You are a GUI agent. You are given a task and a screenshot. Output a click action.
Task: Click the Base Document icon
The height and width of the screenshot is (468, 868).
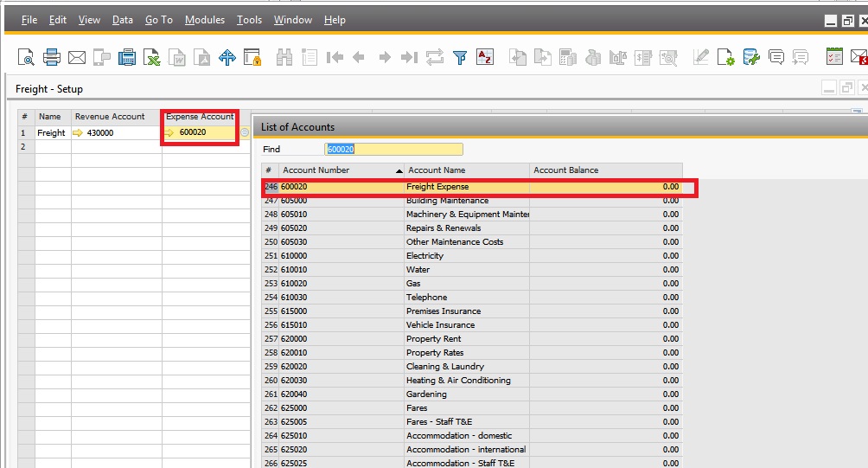[518, 57]
